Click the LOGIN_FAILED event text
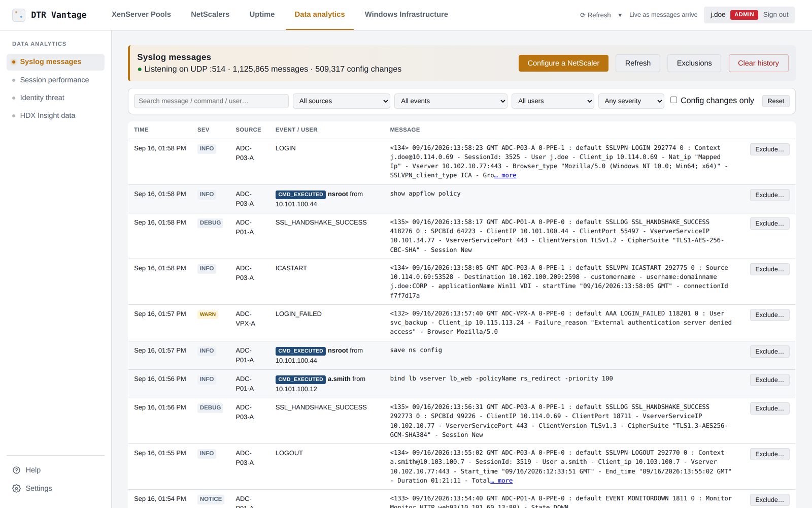The height and width of the screenshot is (508, 812). (298, 314)
